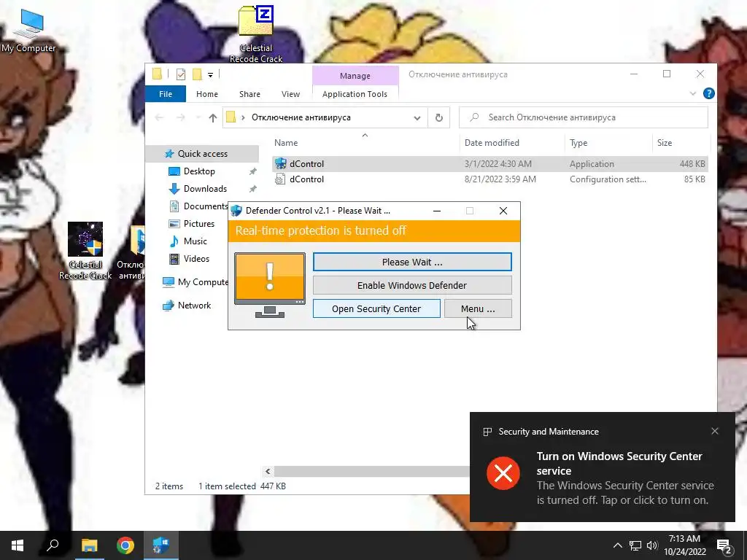This screenshot has width=747, height=560.
Task: Open the Menu ... button in Defender Control
Action: pyautogui.click(x=478, y=308)
